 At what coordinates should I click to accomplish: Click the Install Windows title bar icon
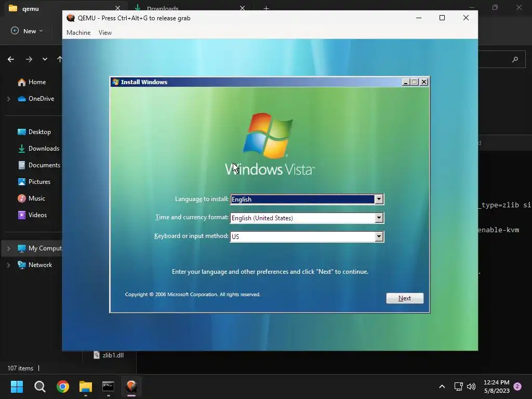pyautogui.click(x=115, y=82)
